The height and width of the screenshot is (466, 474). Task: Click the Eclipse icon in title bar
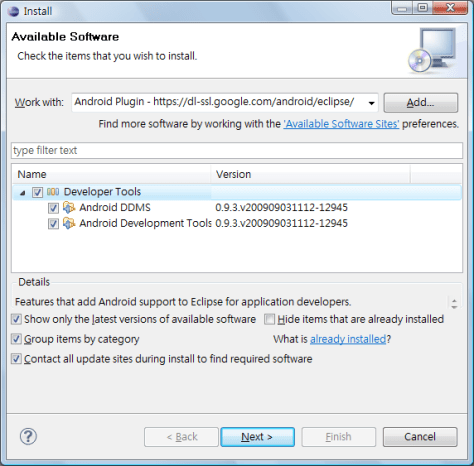14,11
